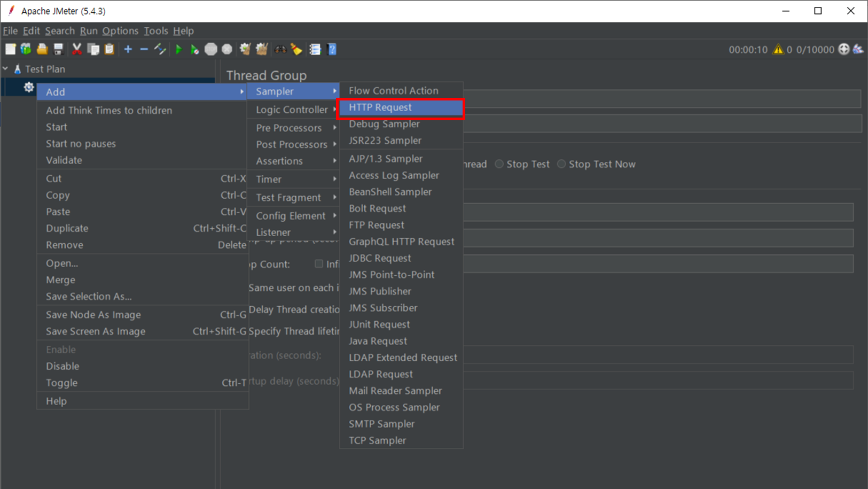Open the Help menu in menu bar

click(x=183, y=31)
